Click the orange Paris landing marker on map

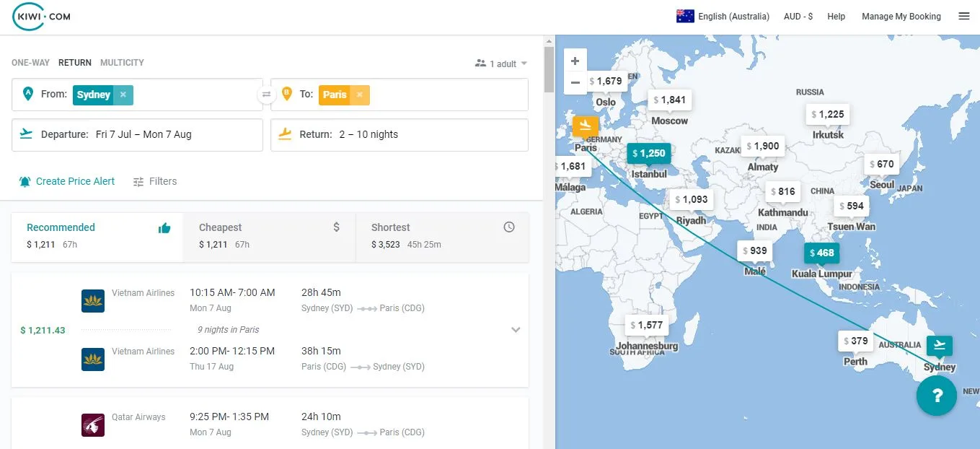click(x=585, y=126)
